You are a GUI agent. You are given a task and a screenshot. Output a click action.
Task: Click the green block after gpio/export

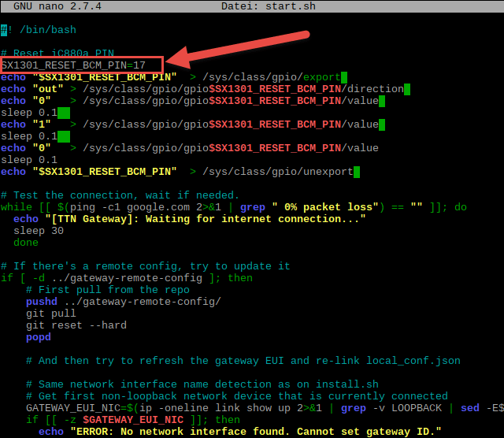[x=344, y=77]
